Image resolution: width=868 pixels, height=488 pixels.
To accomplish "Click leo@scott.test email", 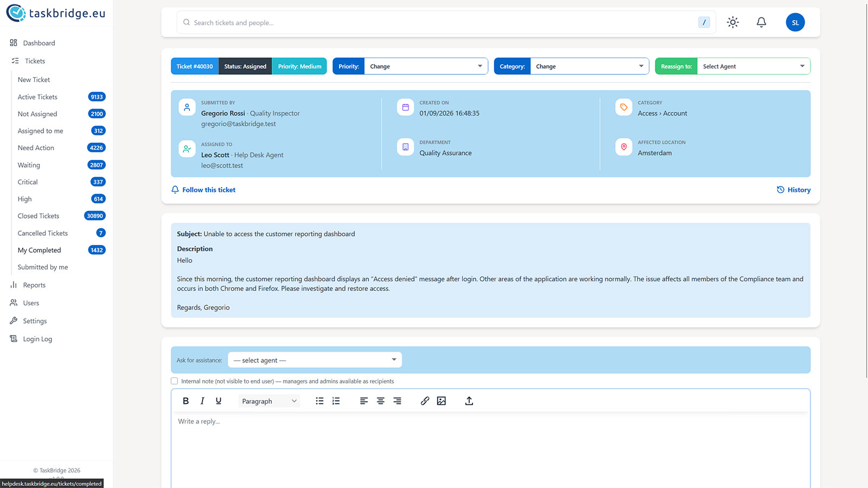I will 222,165.
